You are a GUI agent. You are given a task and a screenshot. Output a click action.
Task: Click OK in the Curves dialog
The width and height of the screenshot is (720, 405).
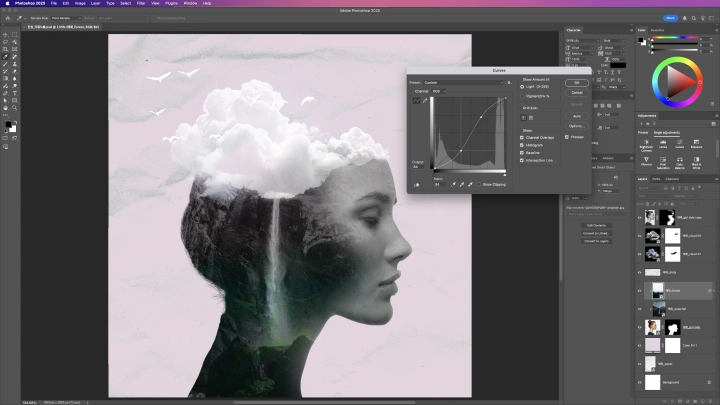[x=577, y=83]
